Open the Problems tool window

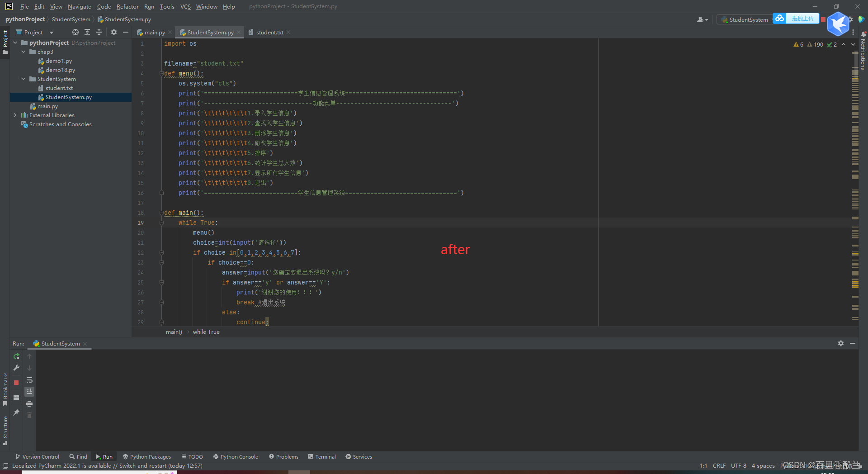point(283,457)
